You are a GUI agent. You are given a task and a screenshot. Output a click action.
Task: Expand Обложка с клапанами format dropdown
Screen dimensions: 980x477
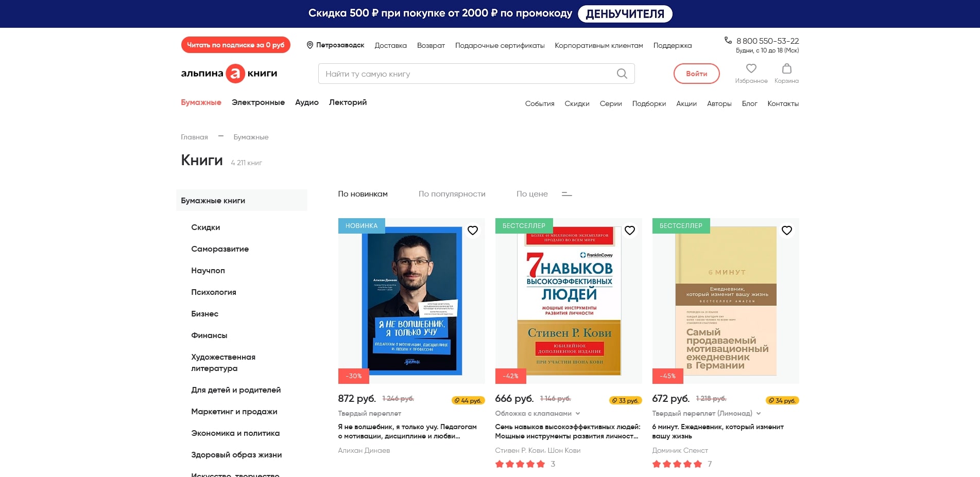pos(578,414)
